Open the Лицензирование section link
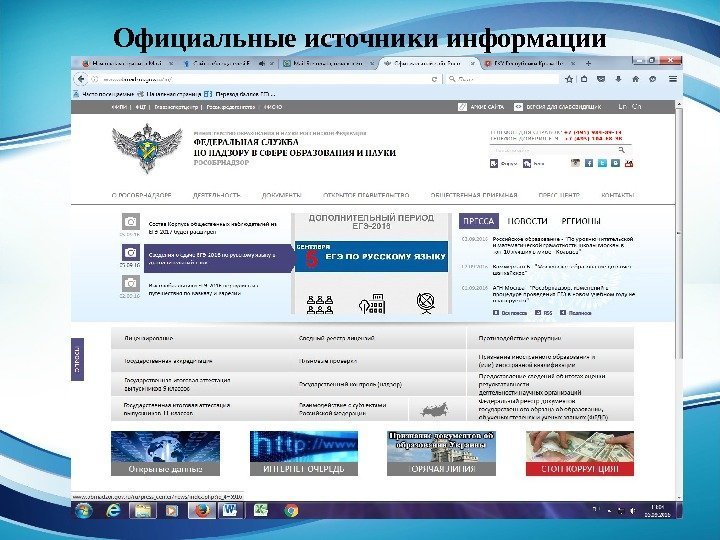Image resolution: width=720 pixels, height=540 pixels. point(149,338)
